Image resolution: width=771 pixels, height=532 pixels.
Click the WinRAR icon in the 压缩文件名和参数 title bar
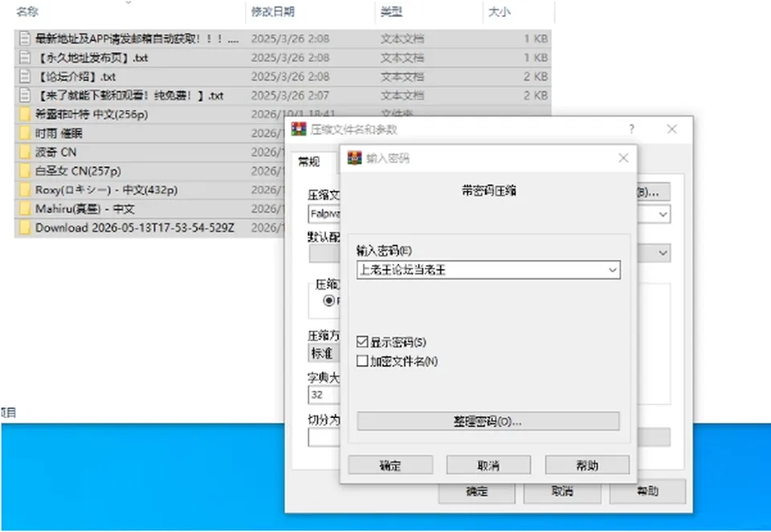(299, 129)
